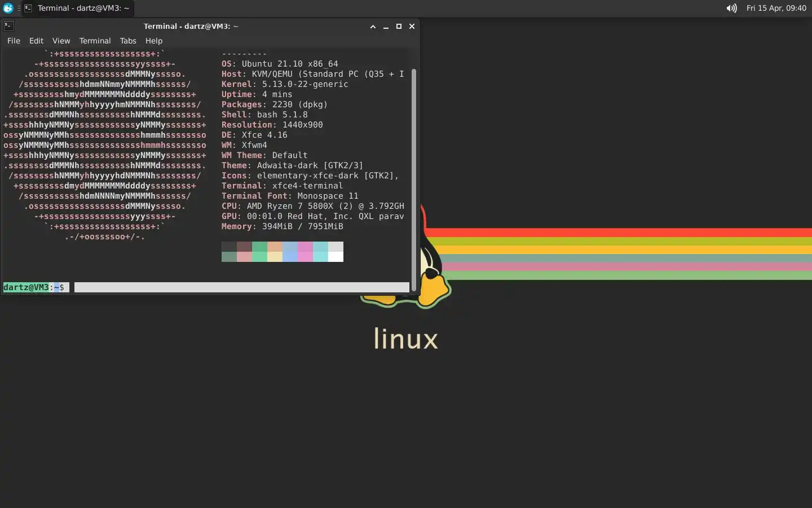Click the 'Terminal Font: Monospace 11' line
This screenshot has width=812, height=508.
(x=290, y=196)
